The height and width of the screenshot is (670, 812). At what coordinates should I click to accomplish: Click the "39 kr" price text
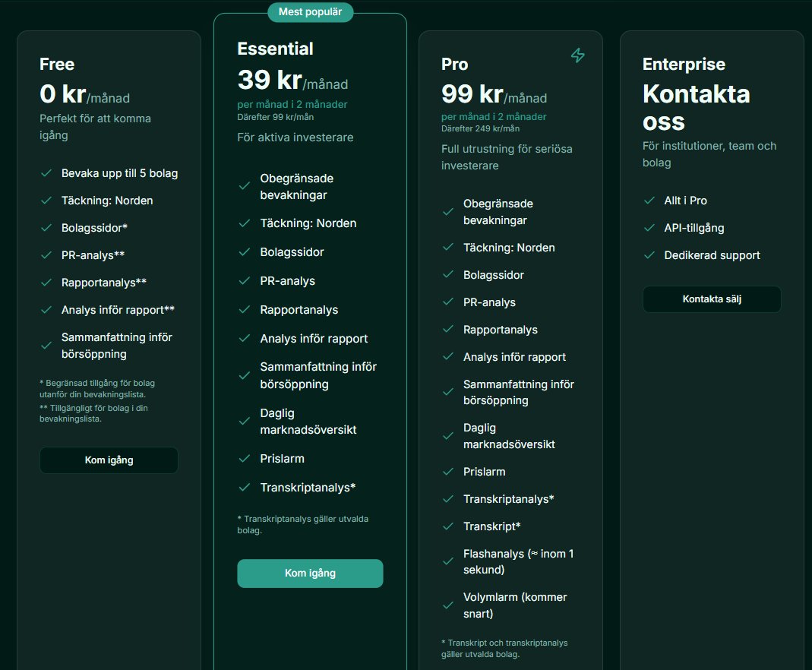[x=270, y=80]
